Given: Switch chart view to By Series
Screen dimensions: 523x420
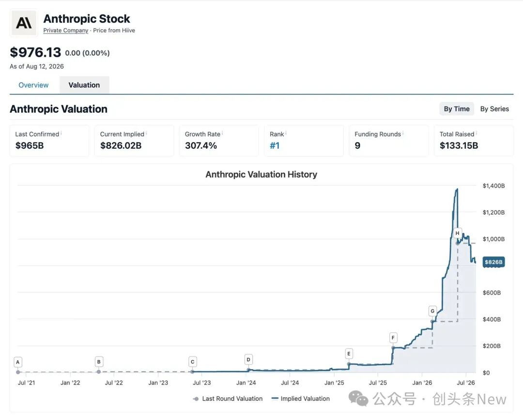Looking at the screenshot, I should pyautogui.click(x=494, y=109).
